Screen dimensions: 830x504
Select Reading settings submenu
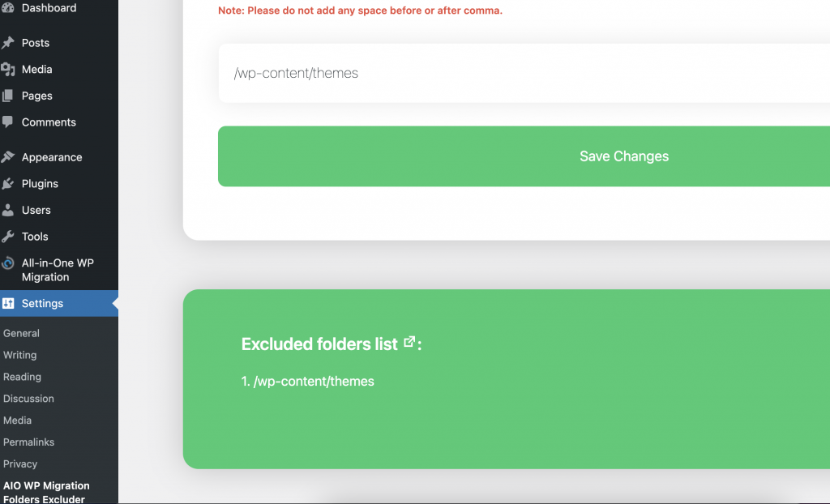tap(22, 377)
